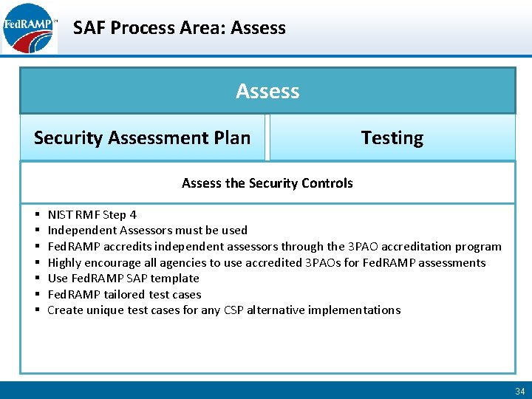
Task: Select the slide title SAF Process Area: Assess
Action: point(179,28)
